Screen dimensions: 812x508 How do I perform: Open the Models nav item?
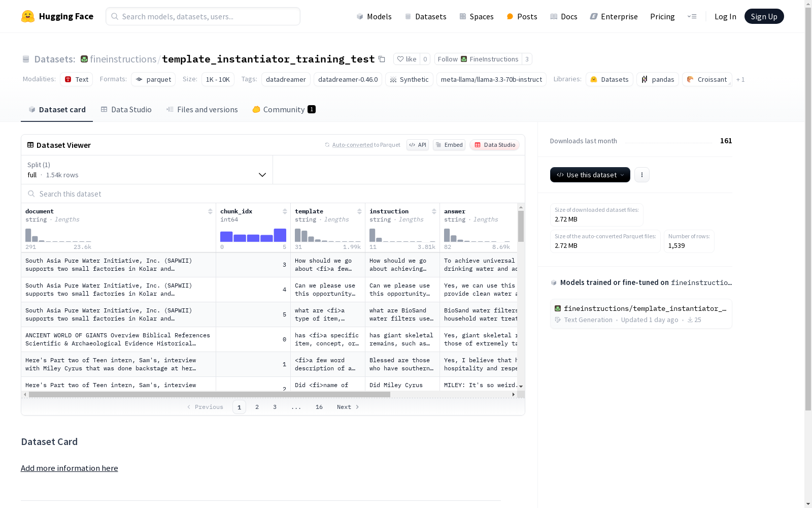pyautogui.click(x=374, y=16)
